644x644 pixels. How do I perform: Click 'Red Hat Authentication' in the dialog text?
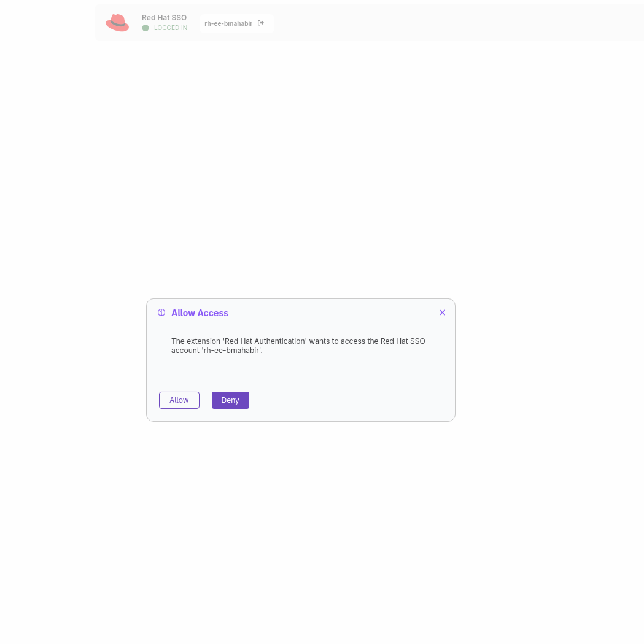[265, 341]
